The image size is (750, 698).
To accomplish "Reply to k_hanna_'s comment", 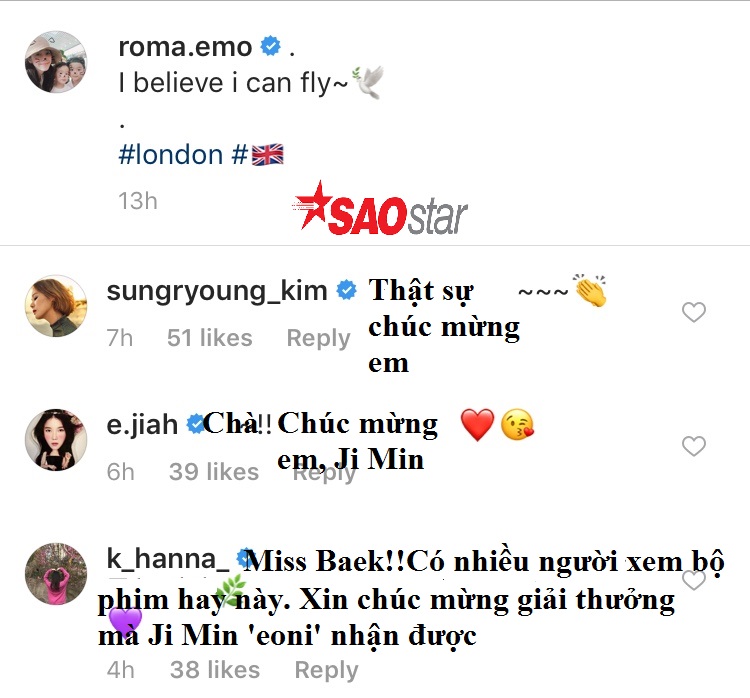I will (x=326, y=670).
